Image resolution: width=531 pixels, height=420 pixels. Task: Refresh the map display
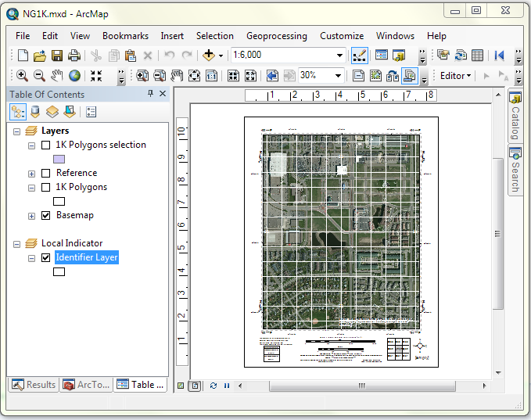213,386
